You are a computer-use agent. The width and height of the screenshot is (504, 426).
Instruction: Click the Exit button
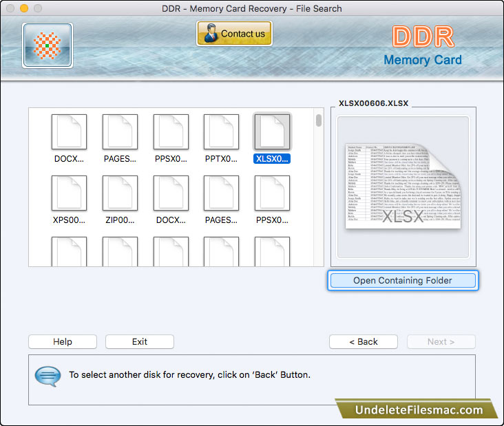pos(140,341)
